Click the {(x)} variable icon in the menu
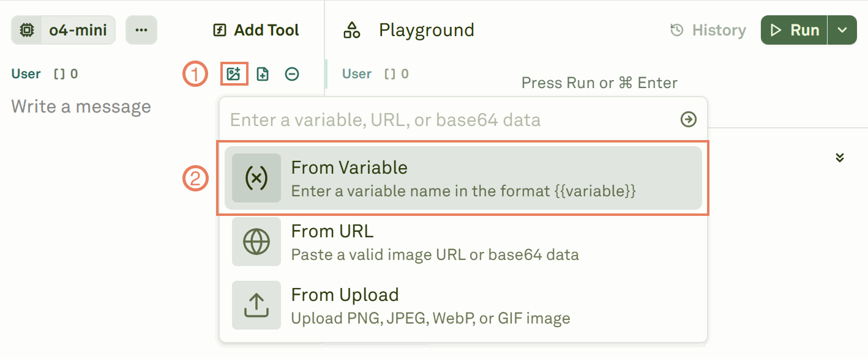868x359 pixels. click(256, 177)
